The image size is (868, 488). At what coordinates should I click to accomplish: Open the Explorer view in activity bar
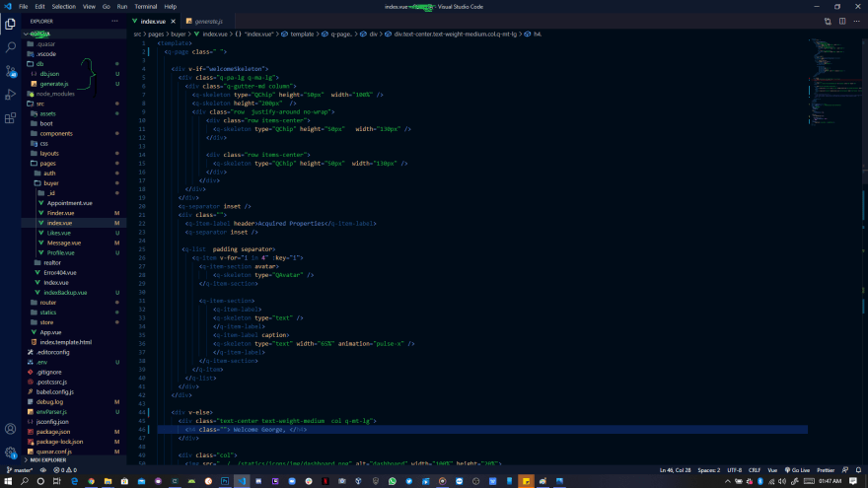(10, 24)
